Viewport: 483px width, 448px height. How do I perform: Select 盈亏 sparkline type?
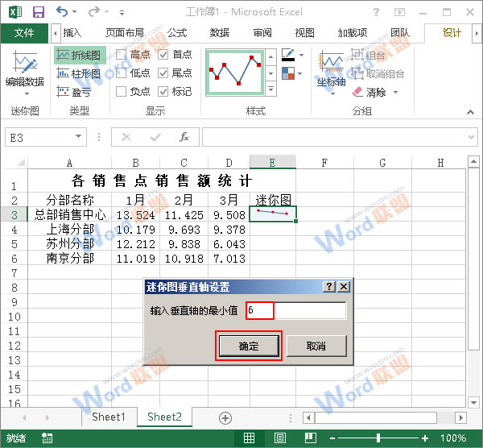pyautogui.click(x=74, y=92)
